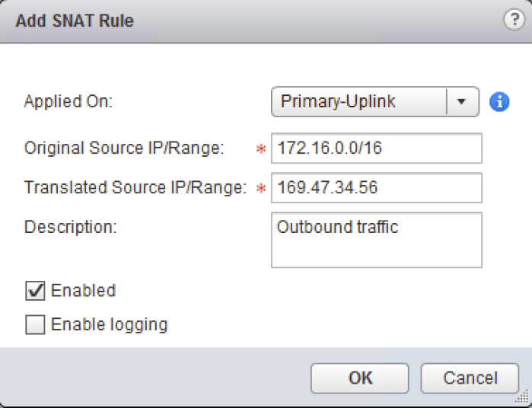Tick the Enable logging checkbox
The image size is (532, 408).
(36, 325)
